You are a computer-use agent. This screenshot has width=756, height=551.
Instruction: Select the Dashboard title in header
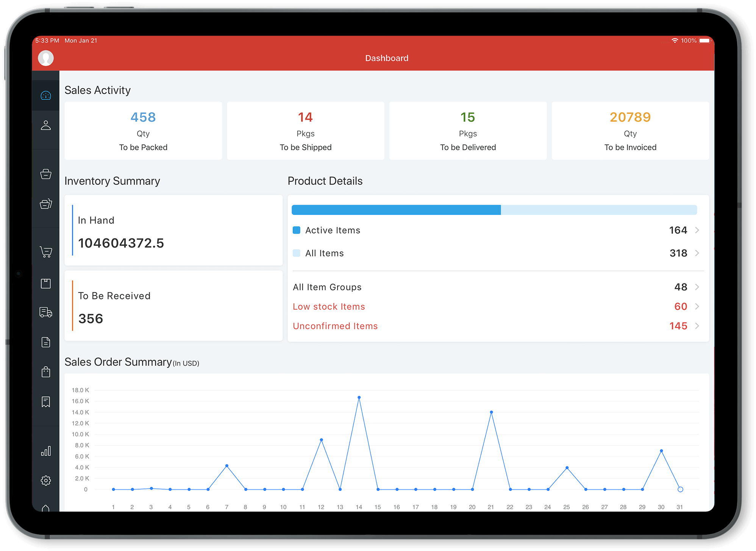pyautogui.click(x=386, y=58)
